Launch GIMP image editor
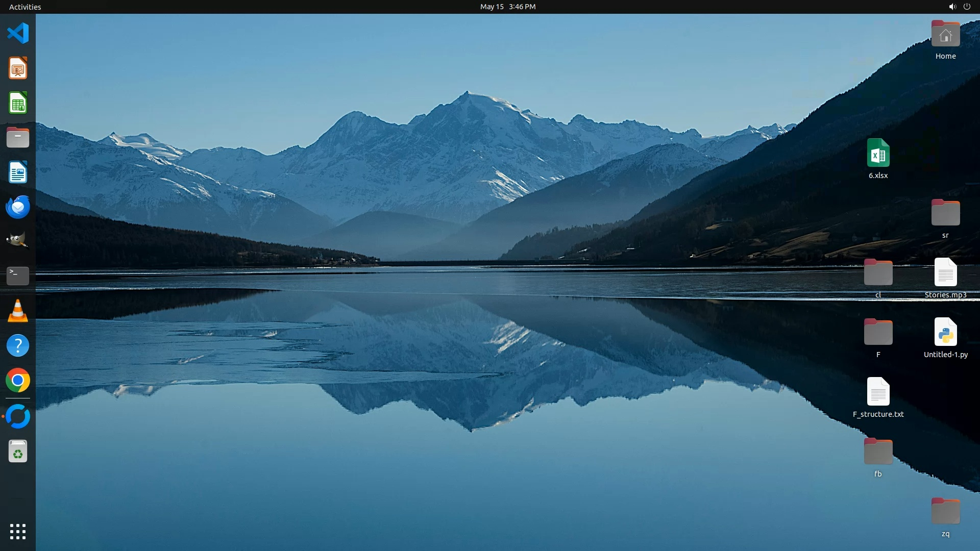The width and height of the screenshot is (980, 551). [18, 241]
